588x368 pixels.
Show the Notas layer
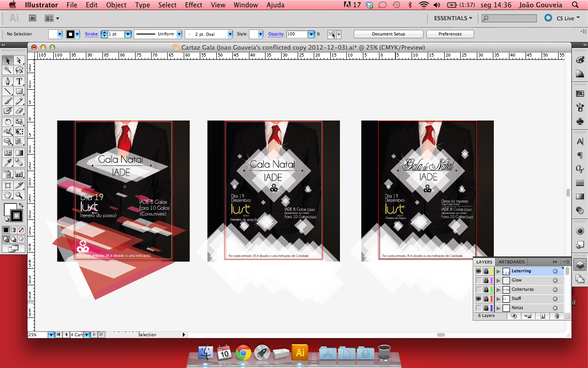coord(479,308)
